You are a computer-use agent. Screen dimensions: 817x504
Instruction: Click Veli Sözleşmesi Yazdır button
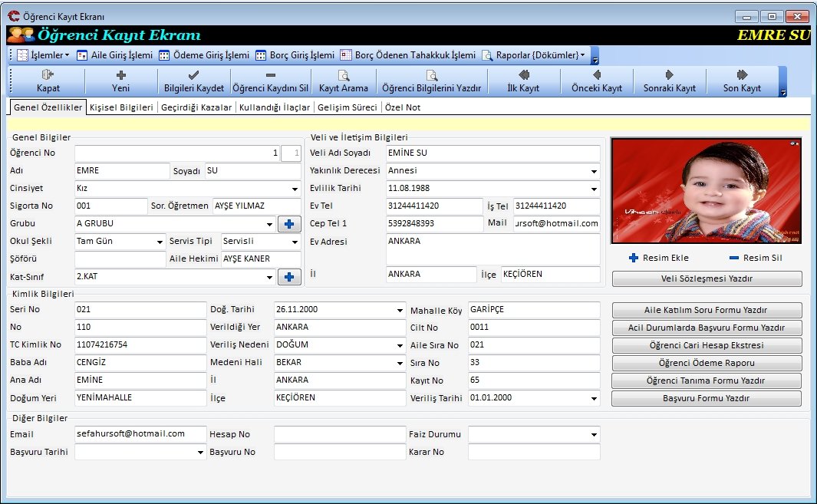tap(707, 279)
